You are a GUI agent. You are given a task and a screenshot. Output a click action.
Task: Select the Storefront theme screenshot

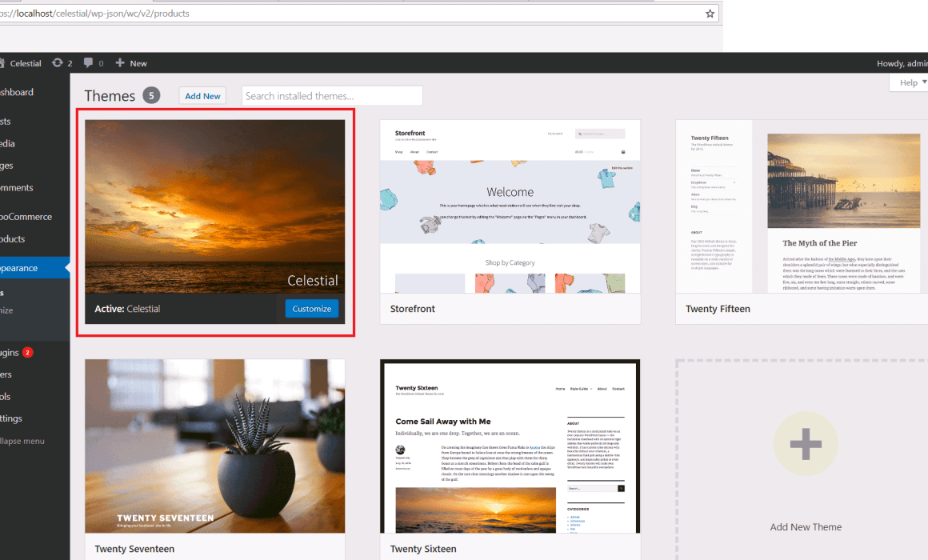[510, 206]
